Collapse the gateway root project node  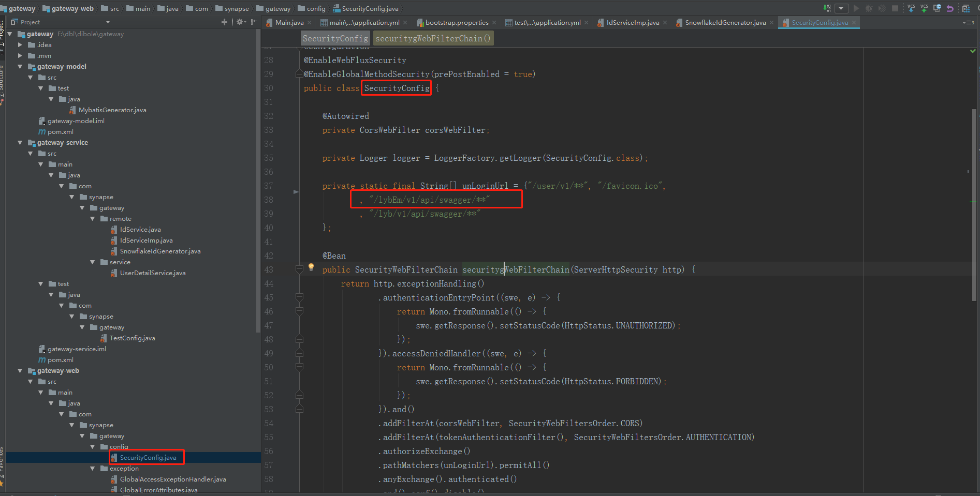click(9, 34)
